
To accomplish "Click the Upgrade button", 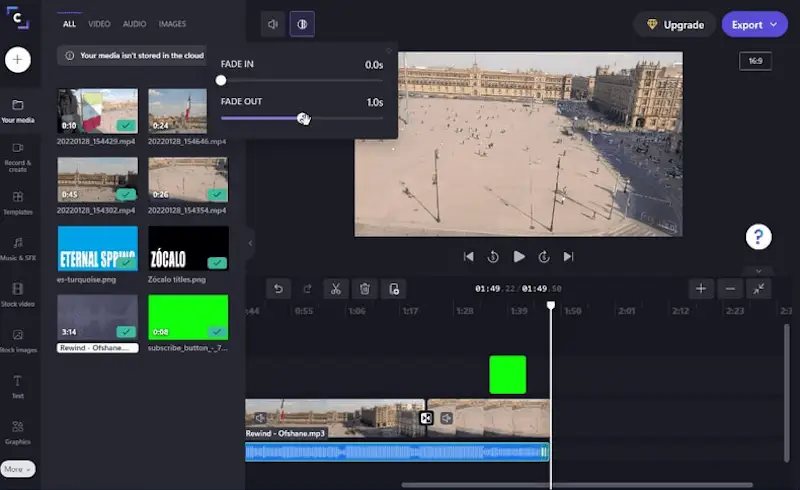I will click(x=675, y=24).
